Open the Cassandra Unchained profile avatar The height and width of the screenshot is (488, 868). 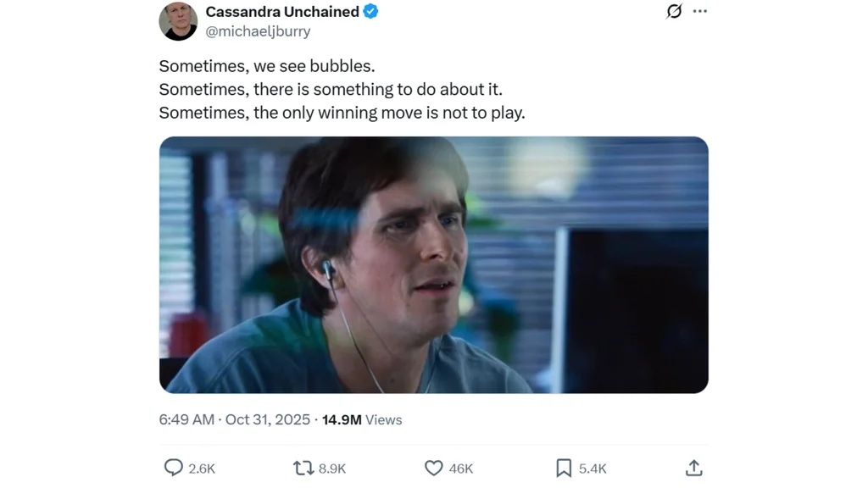point(178,21)
